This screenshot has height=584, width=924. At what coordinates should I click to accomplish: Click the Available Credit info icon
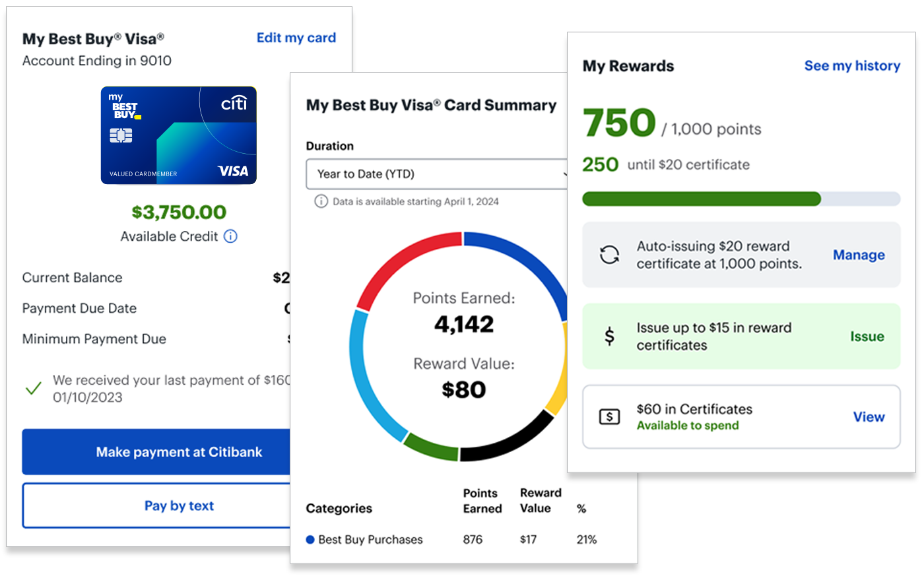click(x=230, y=236)
